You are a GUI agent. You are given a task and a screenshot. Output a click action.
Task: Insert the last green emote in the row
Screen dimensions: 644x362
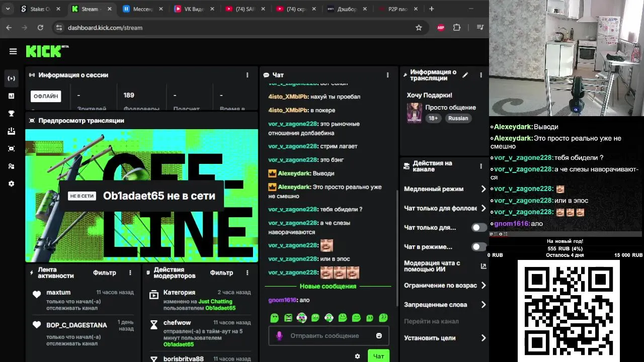coord(383,318)
